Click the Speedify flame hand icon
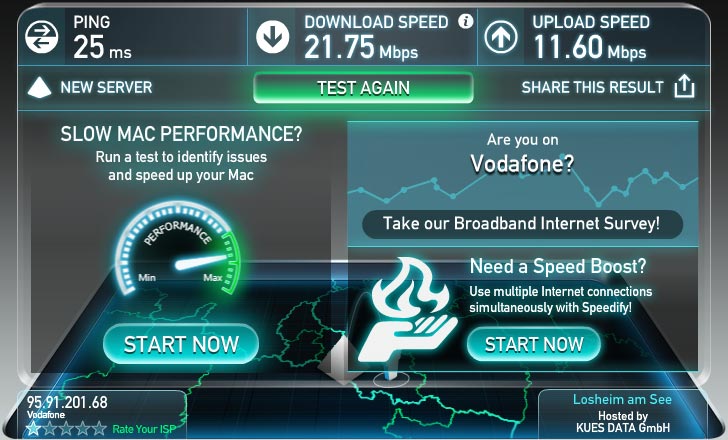The image size is (728, 440). (x=407, y=310)
